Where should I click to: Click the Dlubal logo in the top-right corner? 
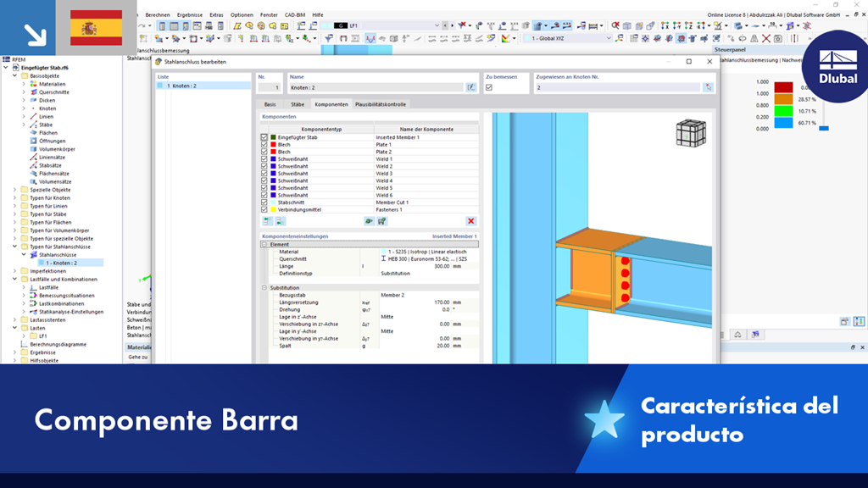coord(835,64)
